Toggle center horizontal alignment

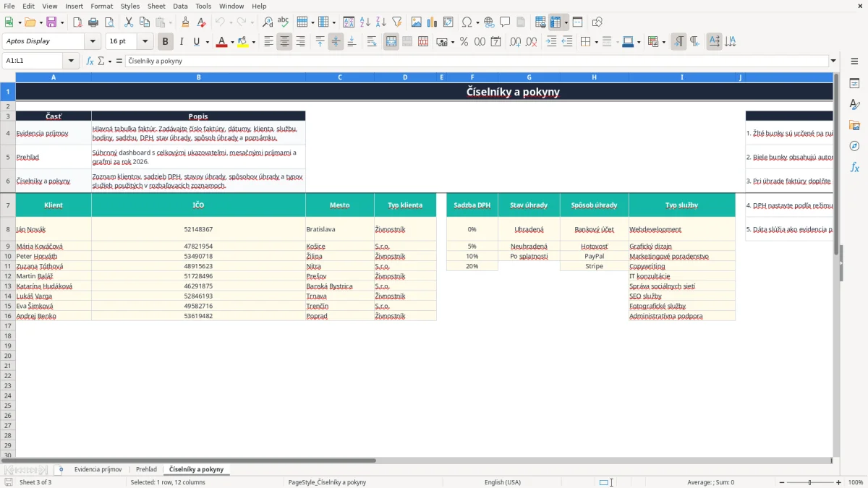click(284, 42)
